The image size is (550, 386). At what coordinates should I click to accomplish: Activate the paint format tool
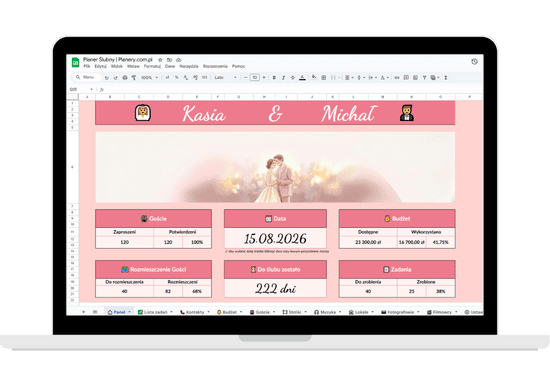click(134, 78)
